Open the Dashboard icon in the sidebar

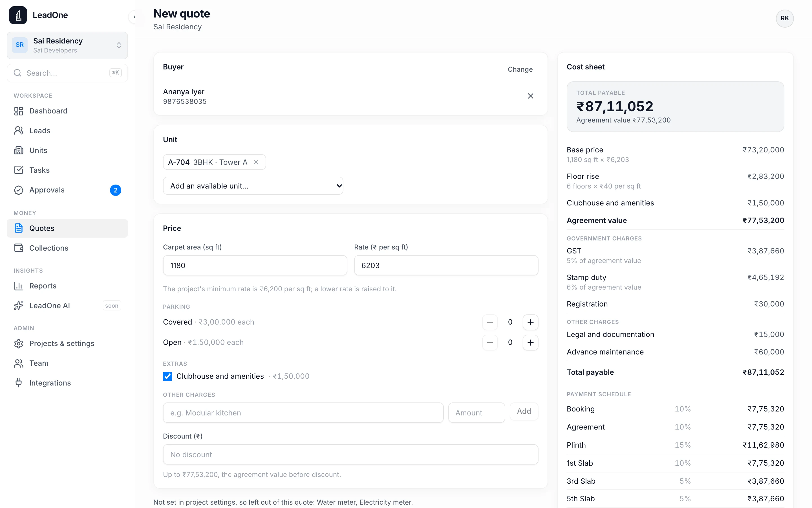[x=18, y=111]
